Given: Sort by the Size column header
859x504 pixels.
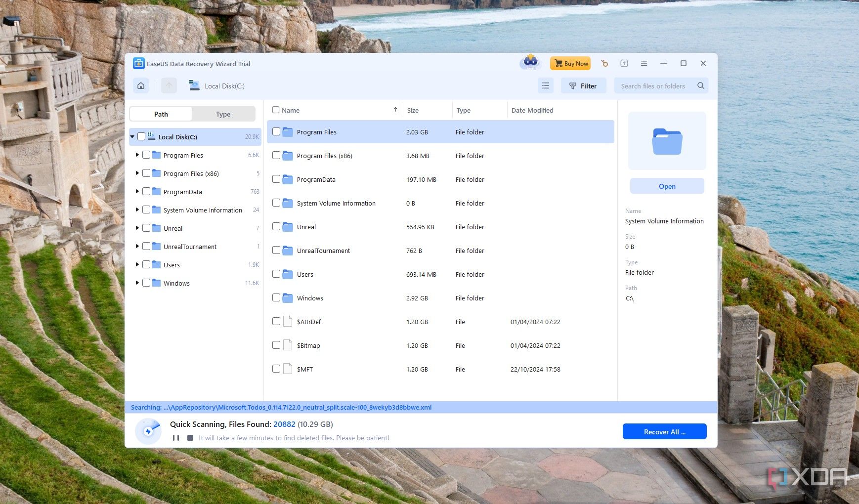Looking at the screenshot, I should tap(413, 110).
